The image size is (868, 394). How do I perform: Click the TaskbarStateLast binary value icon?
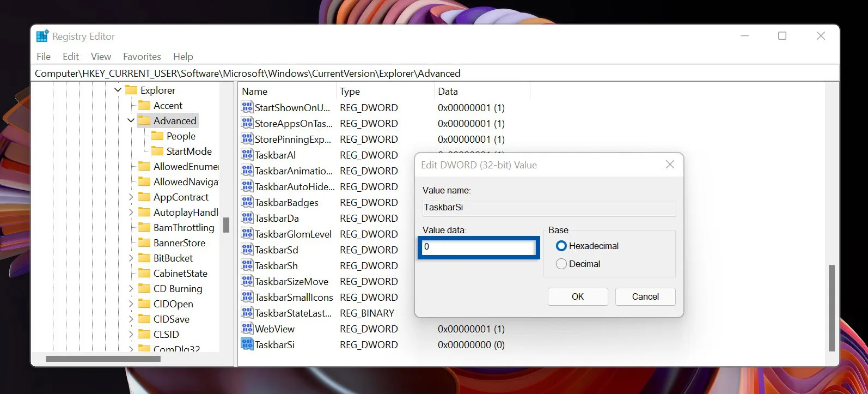pos(247,313)
